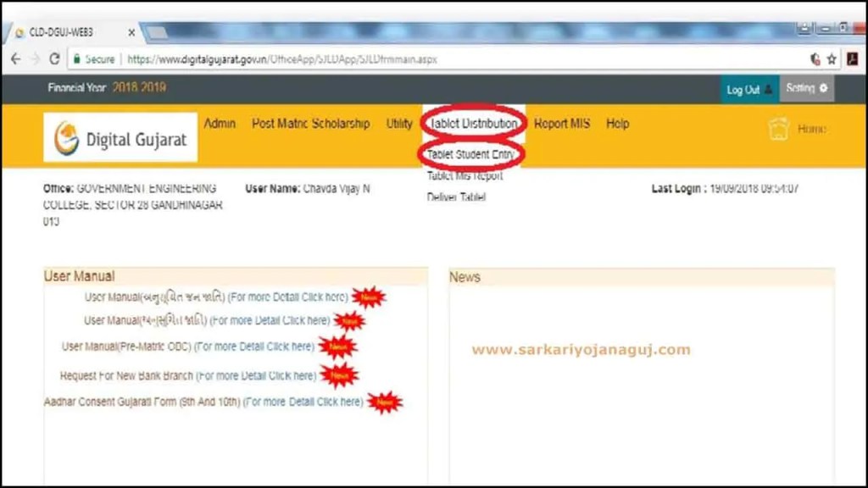Click the Last Login timestamp text

(725, 189)
